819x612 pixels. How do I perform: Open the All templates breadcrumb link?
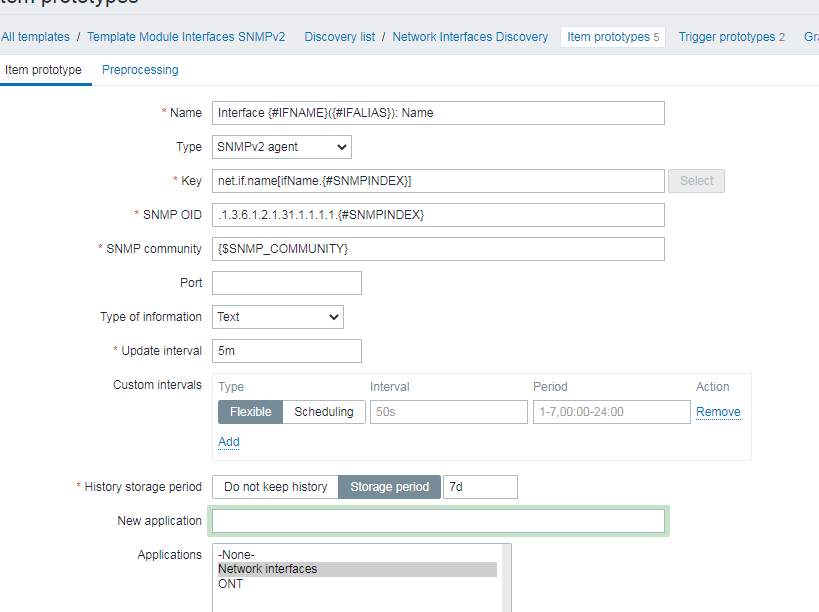point(36,37)
